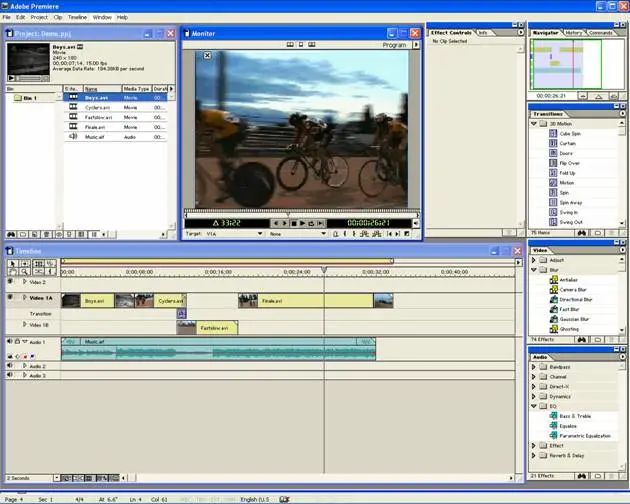Click the Play In to Out button

point(320,223)
